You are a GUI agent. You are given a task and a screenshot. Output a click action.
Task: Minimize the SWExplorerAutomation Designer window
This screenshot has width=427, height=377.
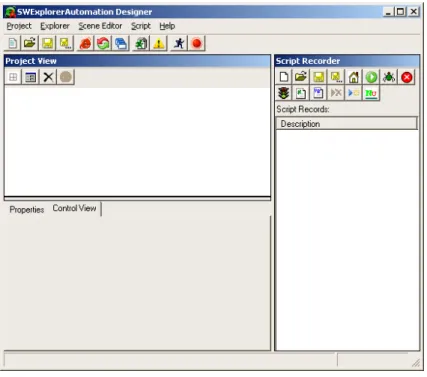point(388,12)
